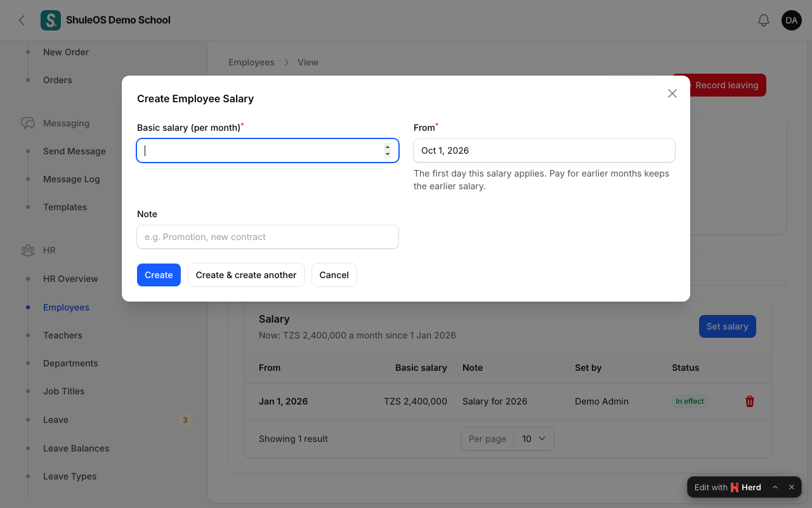The image size is (812, 508).
Task: Click Create & create another
Action: point(246,275)
